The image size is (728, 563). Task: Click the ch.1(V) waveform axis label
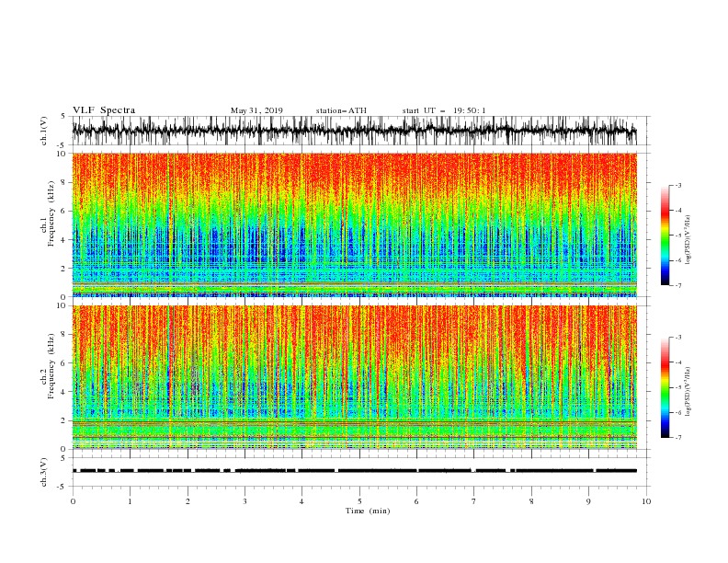coord(44,131)
